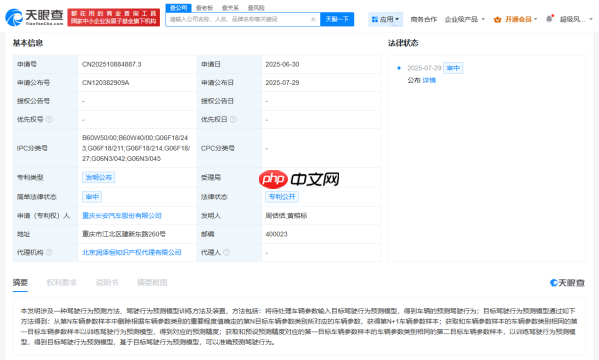The height and width of the screenshot is (360, 599).
Task: Click the application number CN202510884887.3
Action: [112, 64]
